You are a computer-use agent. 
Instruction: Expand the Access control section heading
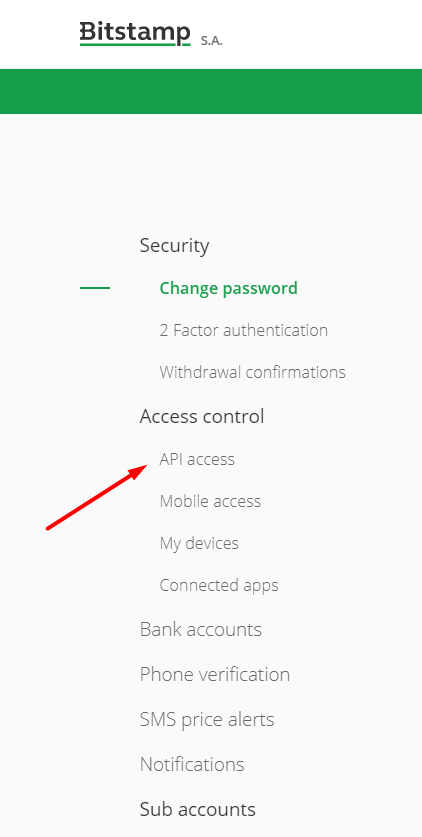(x=202, y=416)
